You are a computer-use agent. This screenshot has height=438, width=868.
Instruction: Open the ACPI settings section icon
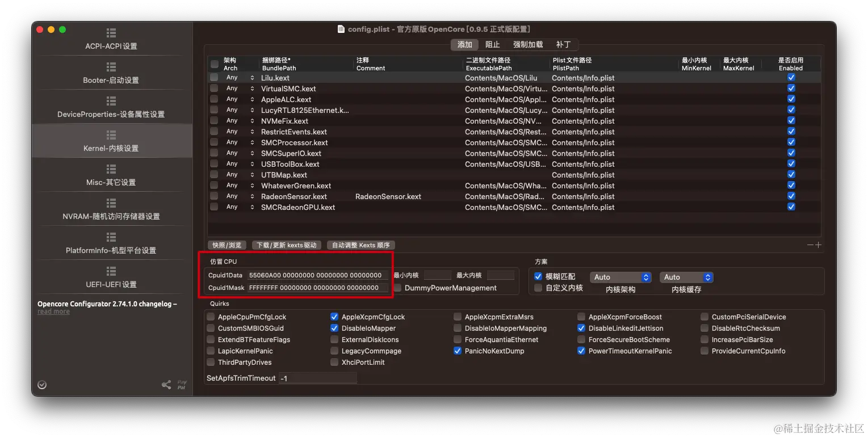click(x=111, y=33)
